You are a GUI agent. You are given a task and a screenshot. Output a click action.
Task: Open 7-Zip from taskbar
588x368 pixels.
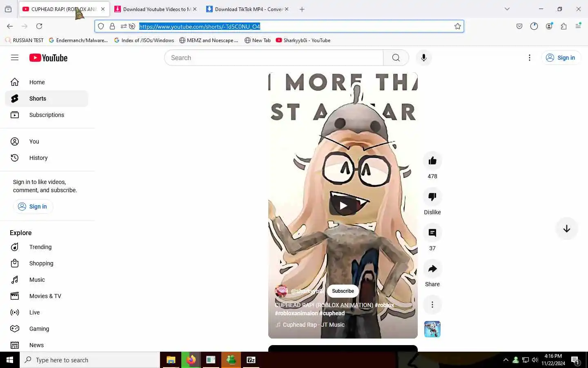[x=251, y=360]
